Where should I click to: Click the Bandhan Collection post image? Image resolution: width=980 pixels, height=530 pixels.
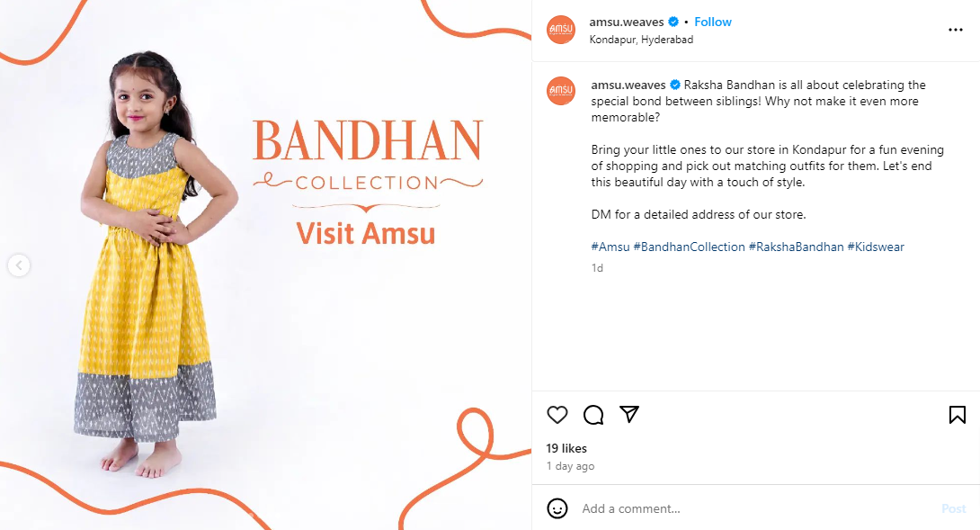coord(265,265)
